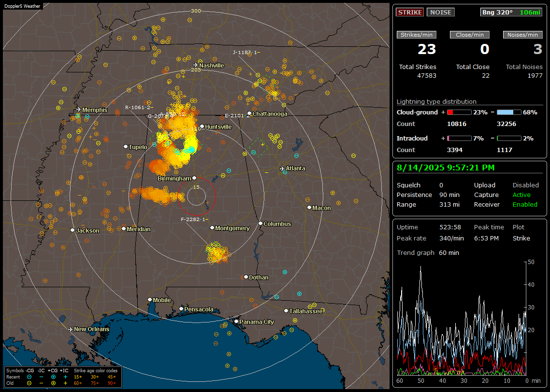Click the negative cloud-ground count 32256
The height and width of the screenshot is (392, 550).
tap(506, 124)
